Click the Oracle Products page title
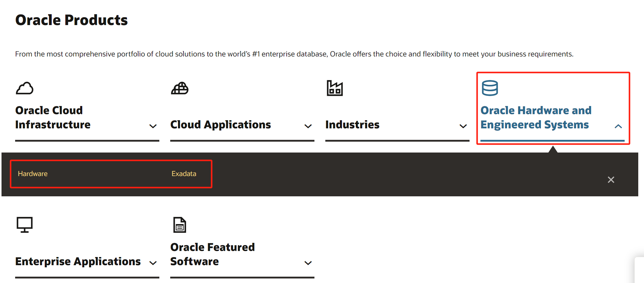The width and height of the screenshot is (644, 283). coord(72,20)
